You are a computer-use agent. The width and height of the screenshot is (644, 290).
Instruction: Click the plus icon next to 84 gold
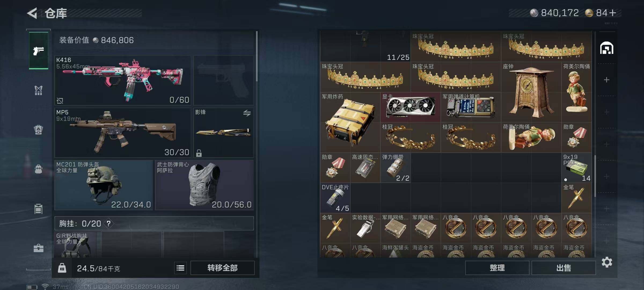coord(613,13)
